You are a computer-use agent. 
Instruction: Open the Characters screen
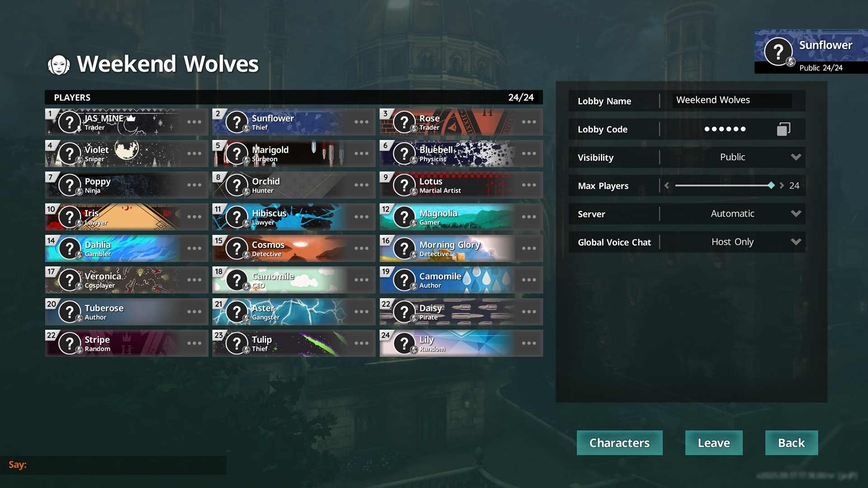(x=619, y=443)
